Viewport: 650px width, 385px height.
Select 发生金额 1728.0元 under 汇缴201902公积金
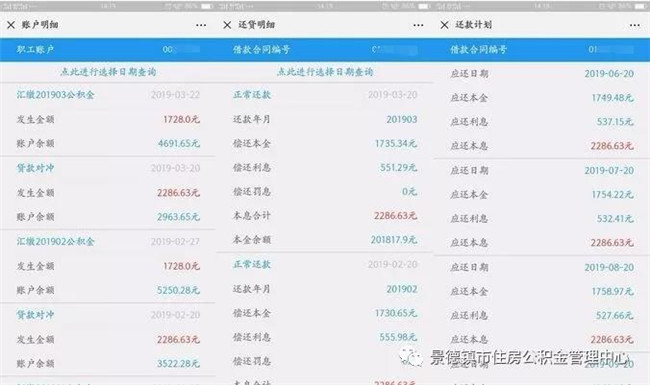tap(182, 266)
